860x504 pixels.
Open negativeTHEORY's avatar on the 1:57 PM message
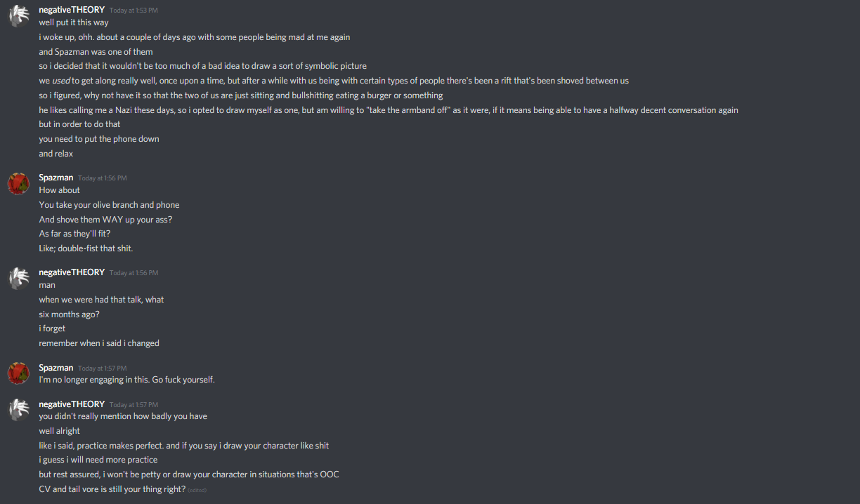pyautogui.click(x=18, y=410)
